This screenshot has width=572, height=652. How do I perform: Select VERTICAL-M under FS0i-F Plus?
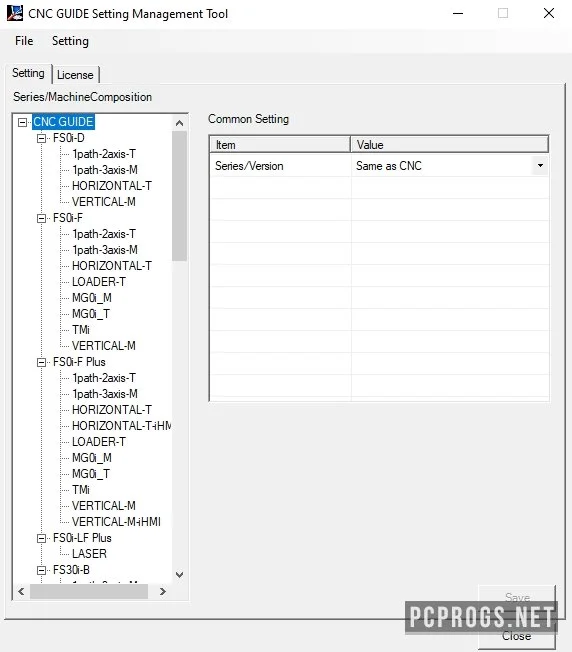coord(104,506)
